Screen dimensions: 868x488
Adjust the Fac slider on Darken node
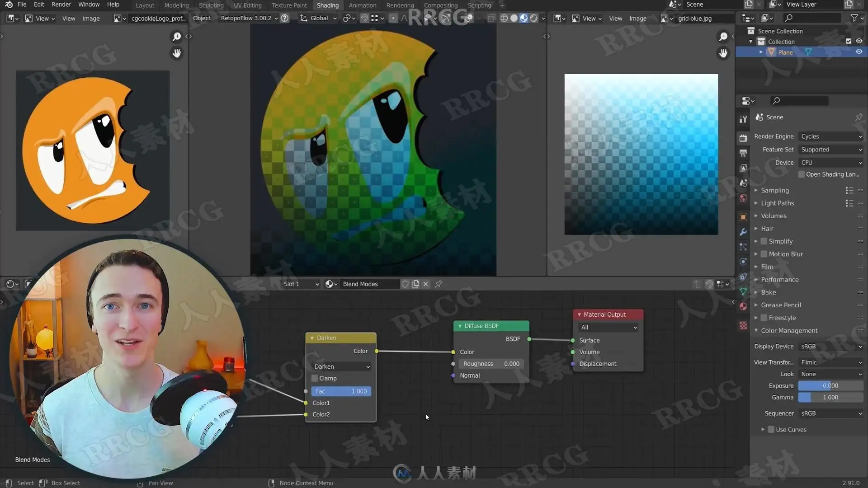[x=341, y=391]
